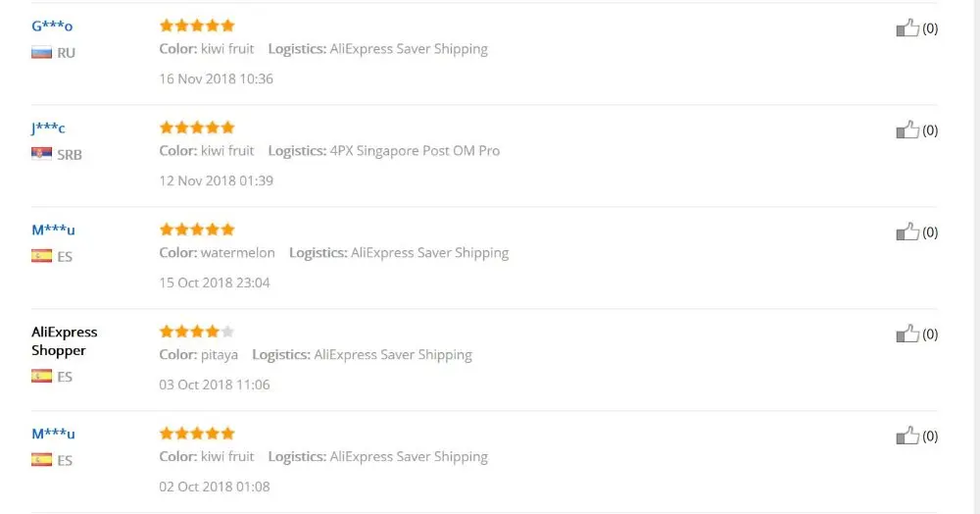Click the Spain flag on 15 Oct review

coord(42,256)
